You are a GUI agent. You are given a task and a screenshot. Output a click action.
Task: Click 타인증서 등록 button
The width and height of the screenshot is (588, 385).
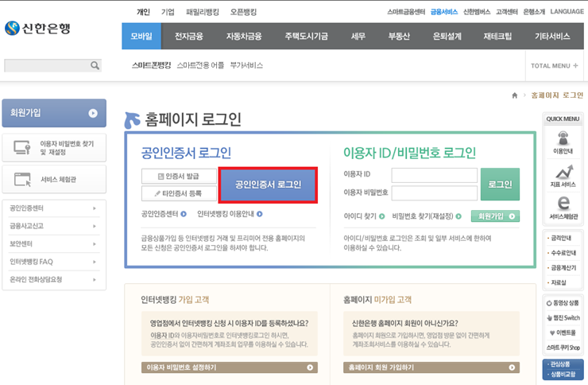pos(179,193)
